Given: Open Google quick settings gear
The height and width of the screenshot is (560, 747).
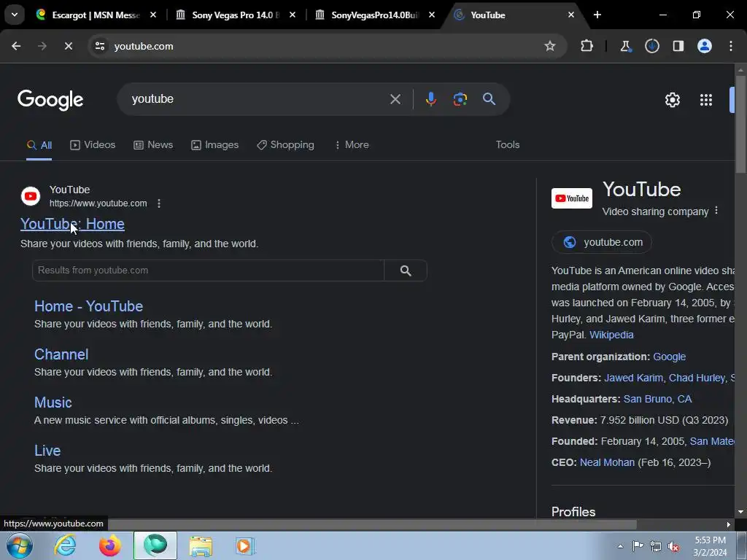Looking at the screenshot, I should pyautogui.click(x=672, y=100).
